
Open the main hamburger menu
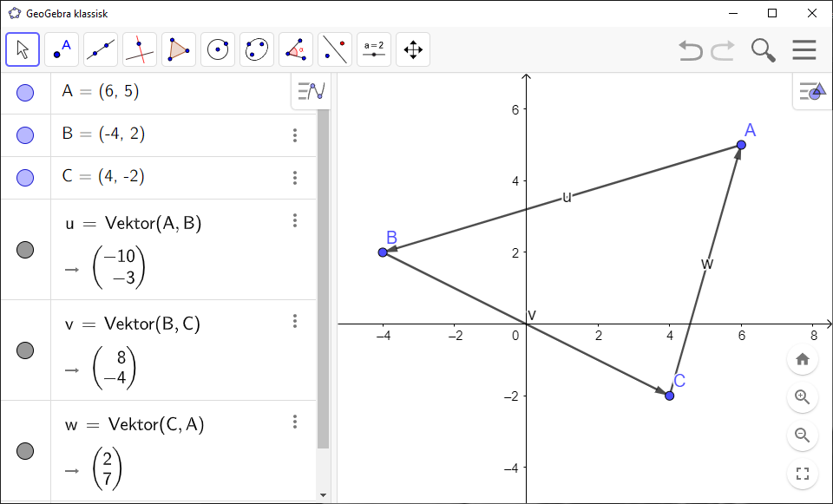click(804, 49)
